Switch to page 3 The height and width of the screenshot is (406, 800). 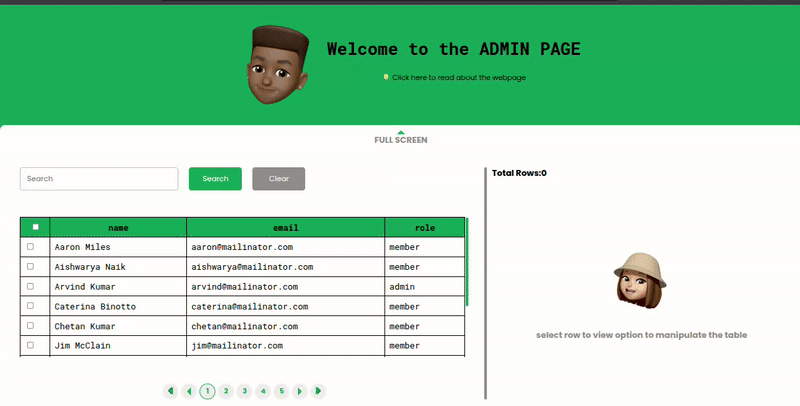click(x=244, y=391)
